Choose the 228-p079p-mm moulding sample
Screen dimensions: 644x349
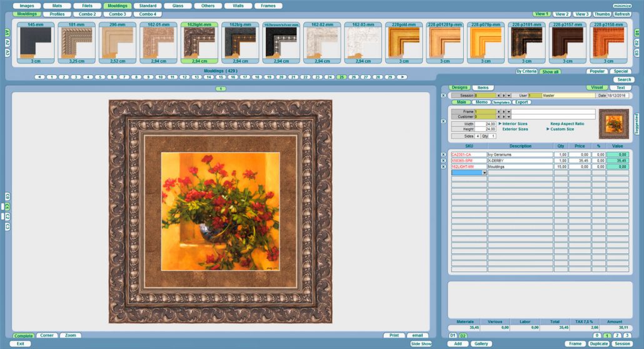pos(486,43)
